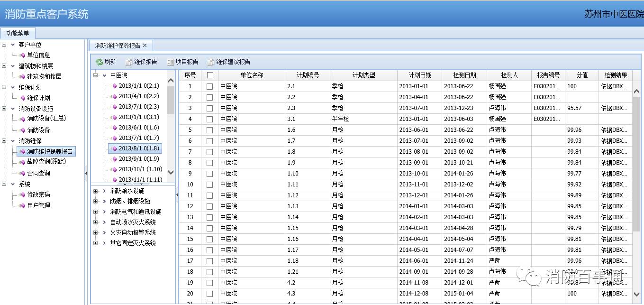Open 消防设备(汇总) in the sidebar
Screen dimensions: 644x305
coord(46,119)
